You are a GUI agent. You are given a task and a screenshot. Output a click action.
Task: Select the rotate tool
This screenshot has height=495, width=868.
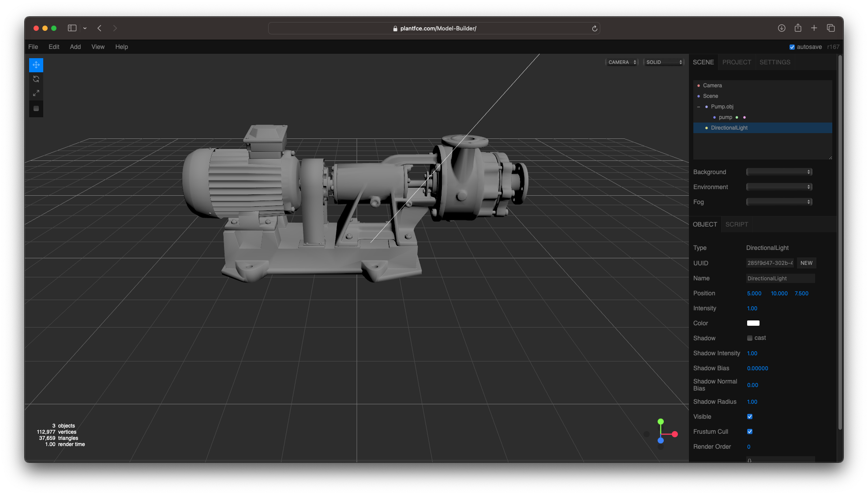pyautogui.click(x=36, y=79)
